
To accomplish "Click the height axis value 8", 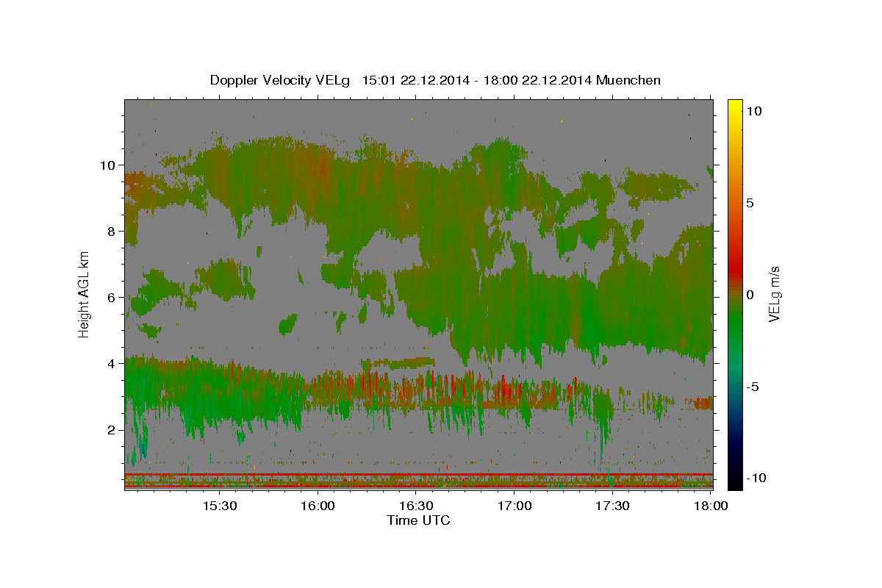I will coord(112,232).
